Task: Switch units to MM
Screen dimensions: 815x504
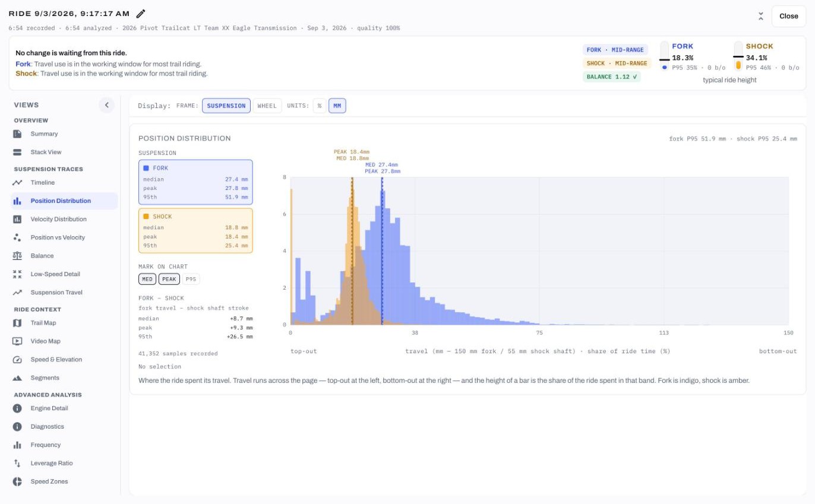Action: click(337, 106)
